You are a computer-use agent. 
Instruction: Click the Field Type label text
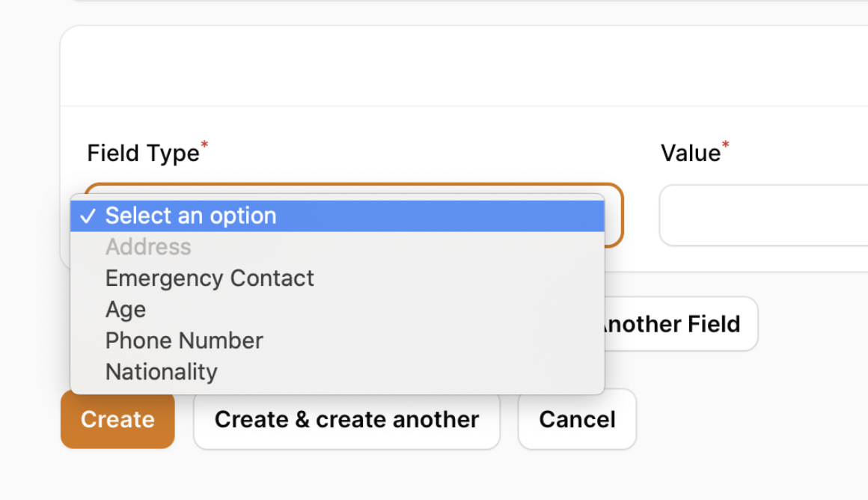point(143,153)
